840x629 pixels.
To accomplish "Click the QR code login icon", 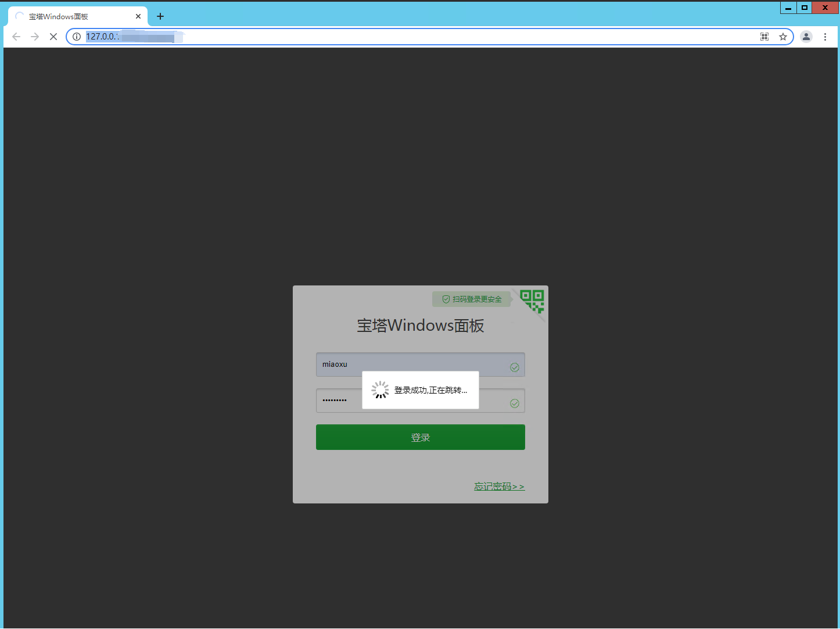I will click(x=533, y=301).
